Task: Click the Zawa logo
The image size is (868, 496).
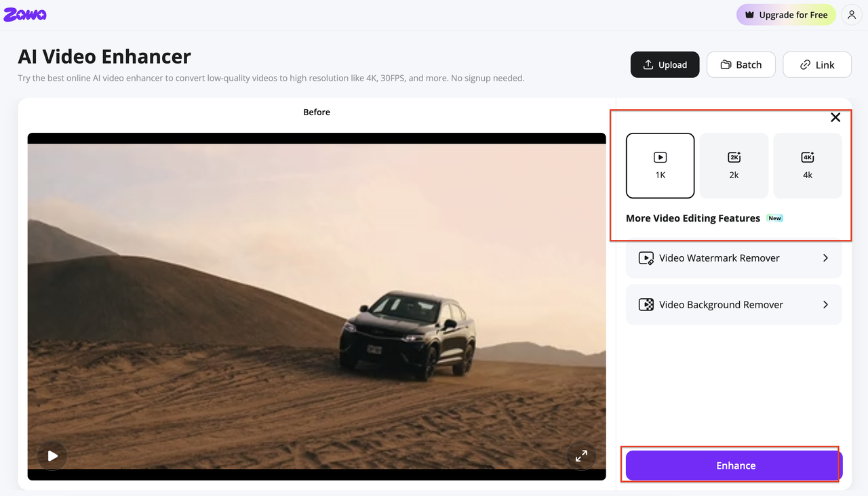Action: (25, 14)
